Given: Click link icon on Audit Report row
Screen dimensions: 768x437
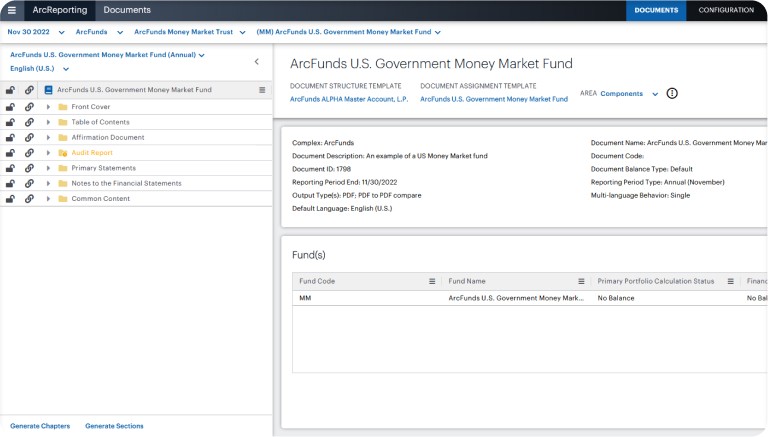Looking at the screenshot, I should pyautogui.click(x=29, y=153).
